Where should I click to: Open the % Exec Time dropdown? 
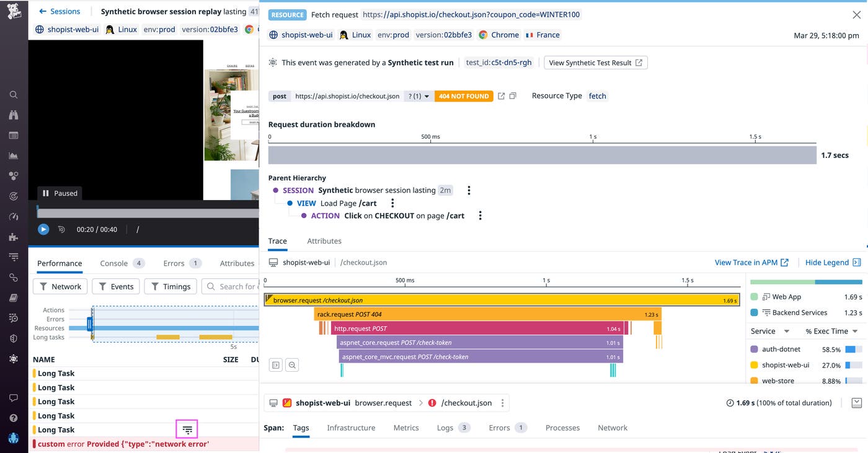pos(831,331)
